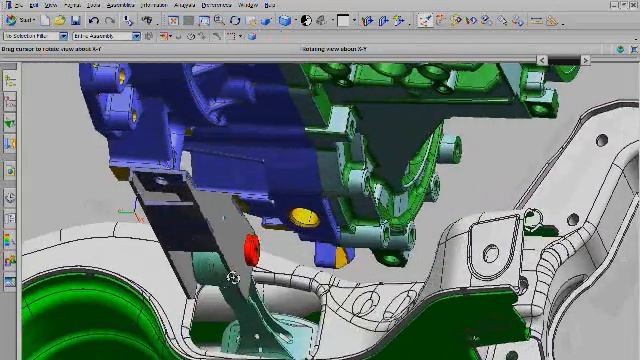Open the History clock sidebar tab
This screenshot has height=360, width=640.
pos(10,198)
